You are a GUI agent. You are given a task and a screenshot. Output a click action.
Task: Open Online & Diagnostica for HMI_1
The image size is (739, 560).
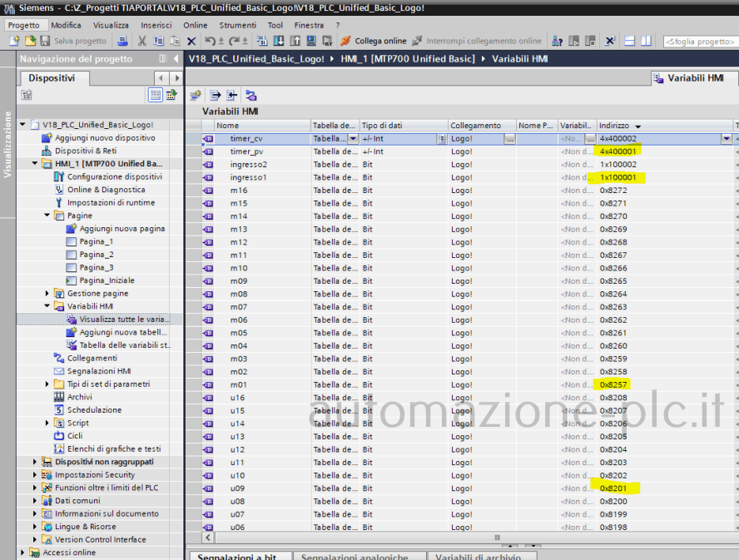106,190
